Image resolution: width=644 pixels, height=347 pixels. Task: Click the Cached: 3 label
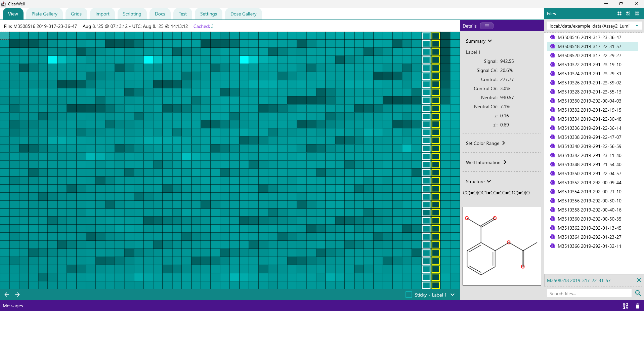click(204, 26)
